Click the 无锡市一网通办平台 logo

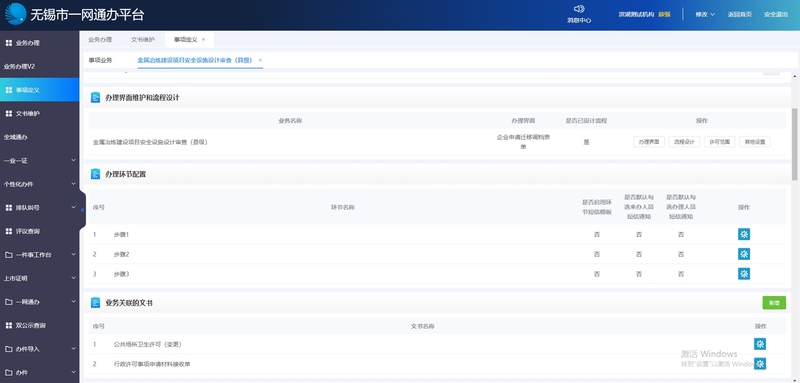click(x=15, y=14)
